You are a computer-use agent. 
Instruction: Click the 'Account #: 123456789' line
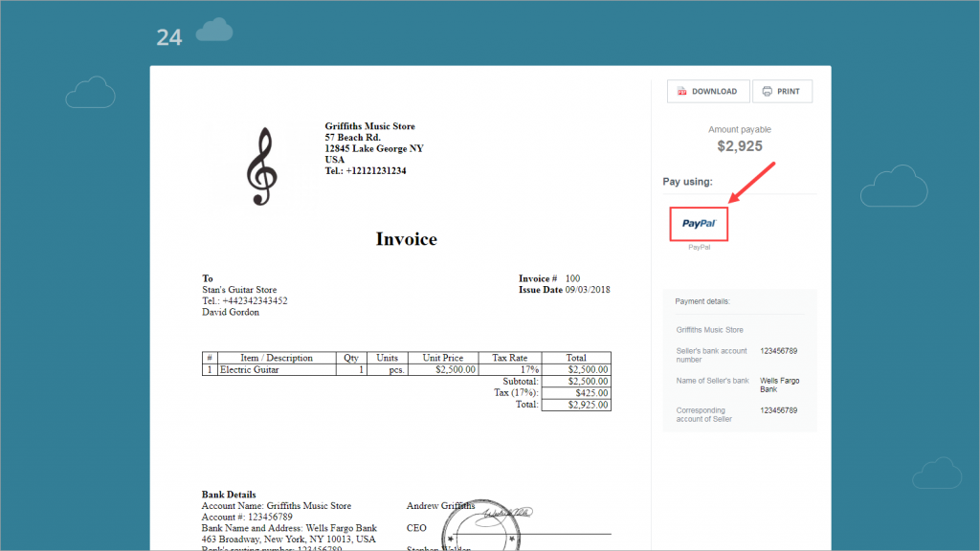click(247, 518)
